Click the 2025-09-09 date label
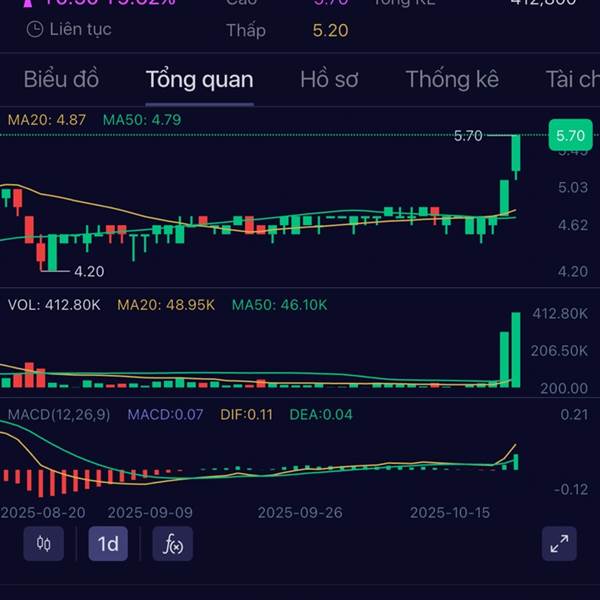The image size is (600, 600). point(150,513)
